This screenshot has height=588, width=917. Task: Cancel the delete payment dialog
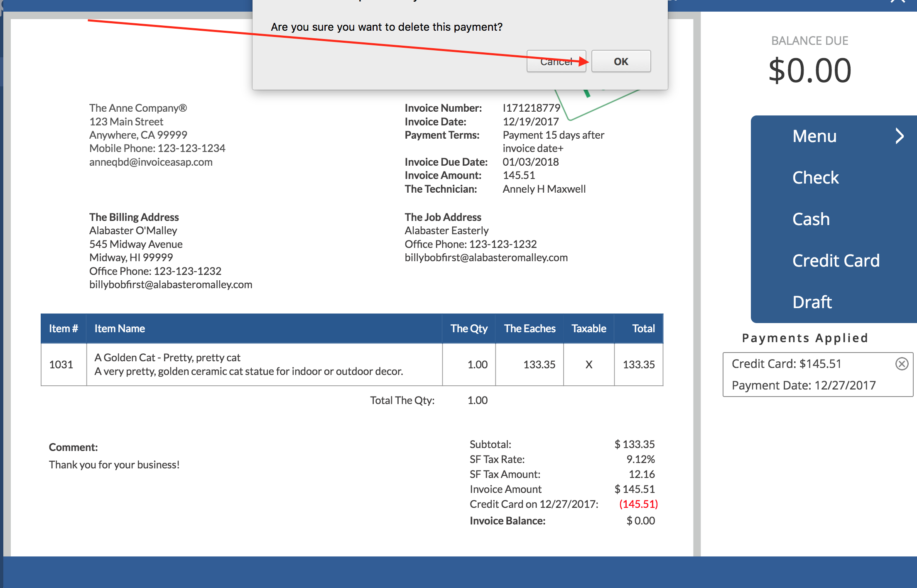click(x=556, y=61)
